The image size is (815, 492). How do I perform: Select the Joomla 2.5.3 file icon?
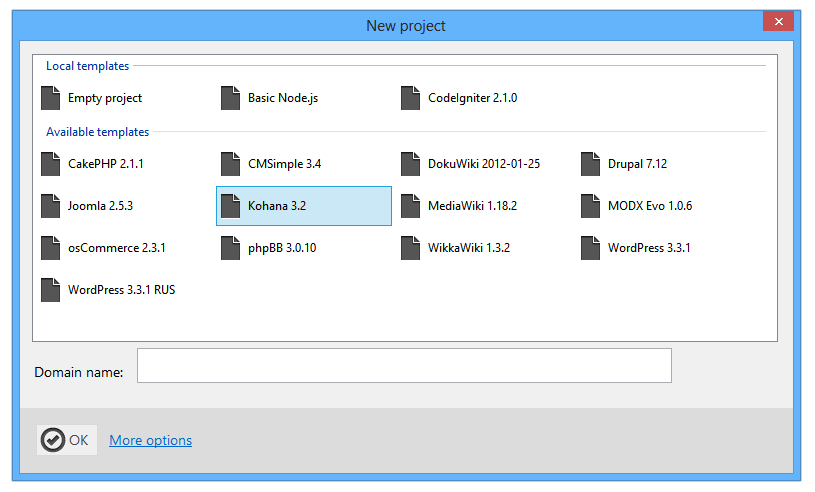(50, 206)
